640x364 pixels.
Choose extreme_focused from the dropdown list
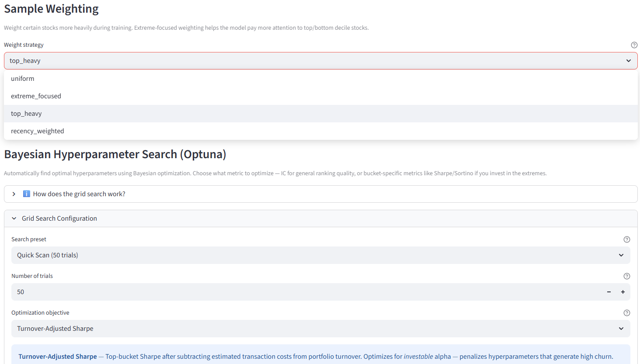click(x=36, y=96)
